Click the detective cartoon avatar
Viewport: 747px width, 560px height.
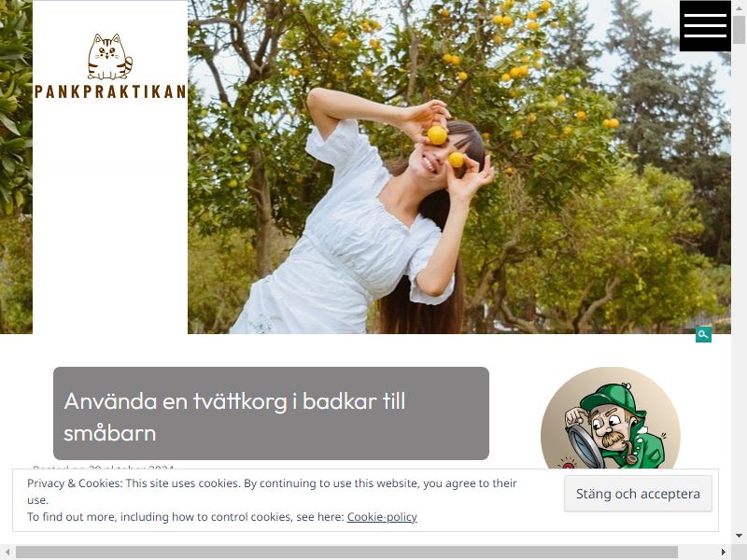[x=611, y=417]
